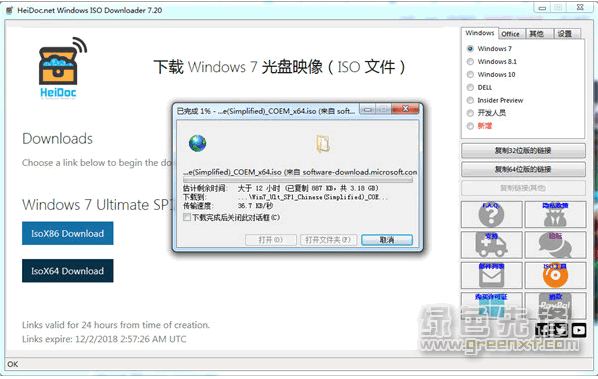Minimize the download progress dialog
Image resolution: width=598 pixels, height=379 pixels.
click(x=368, y=110)
